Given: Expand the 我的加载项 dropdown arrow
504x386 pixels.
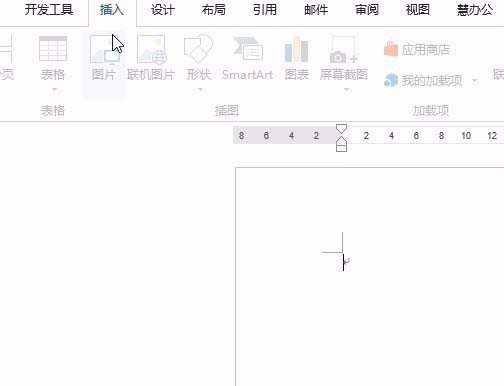Looking at the screenshot, I should pyautogui.click(x=474, y=80).
